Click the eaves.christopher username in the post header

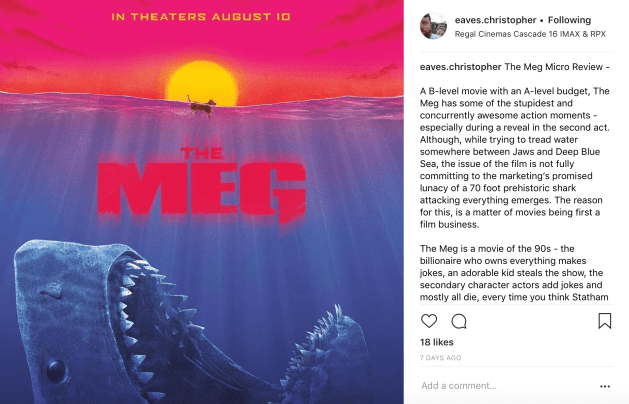point(492,20)
